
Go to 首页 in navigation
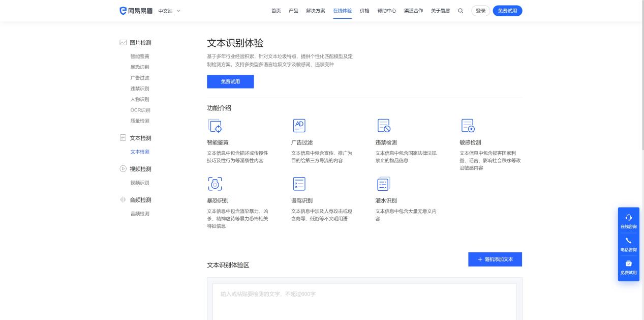click(x=276, y=11)
